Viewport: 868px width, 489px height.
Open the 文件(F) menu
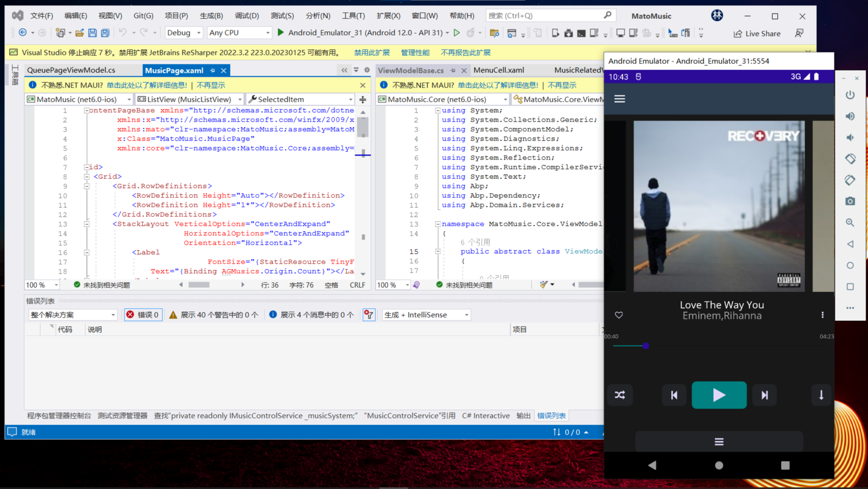(42, 16)
